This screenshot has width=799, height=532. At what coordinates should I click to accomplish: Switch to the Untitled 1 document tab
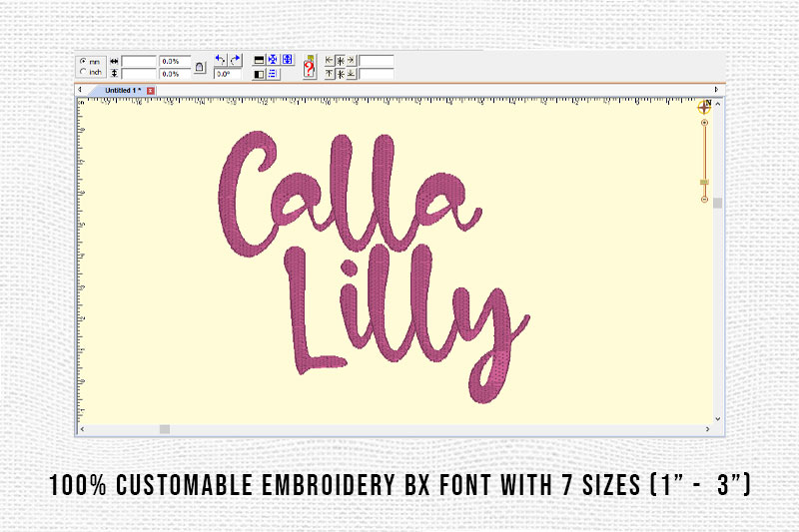[x=123, y=90]
